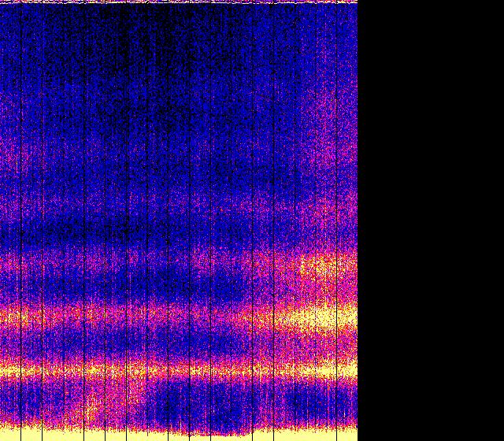The width and height of the screenshot is (504, 441).
Task: Click the top-left corner of the spectrogram
Action: [1, 1]
